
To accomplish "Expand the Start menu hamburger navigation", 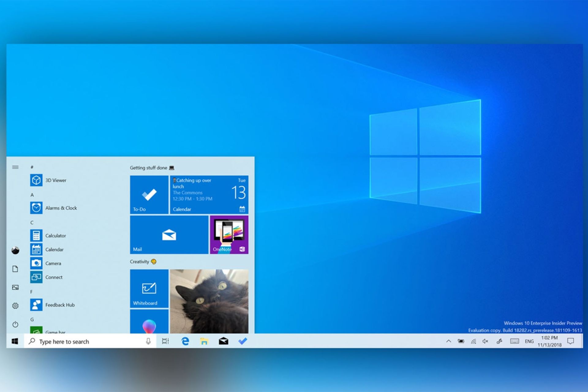I will (15, 167).
